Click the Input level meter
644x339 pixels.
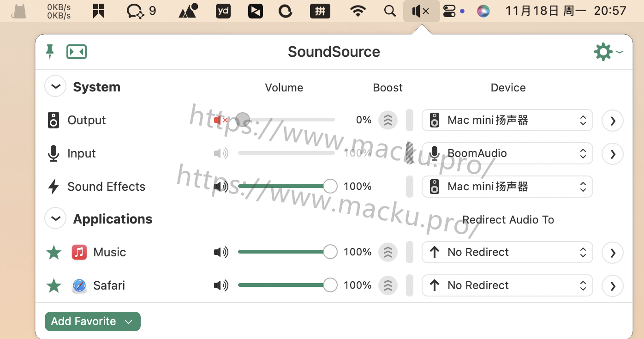coord(410,153)
